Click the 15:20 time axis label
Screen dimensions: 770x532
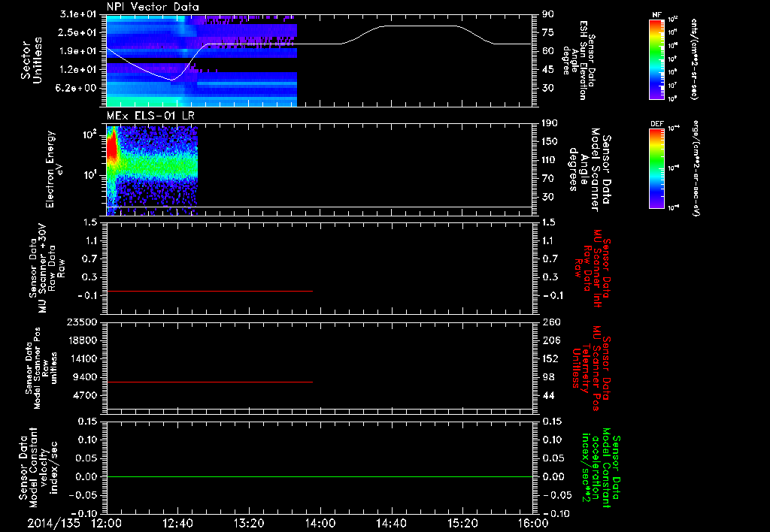pyautogui.click(x=462, y=523)
